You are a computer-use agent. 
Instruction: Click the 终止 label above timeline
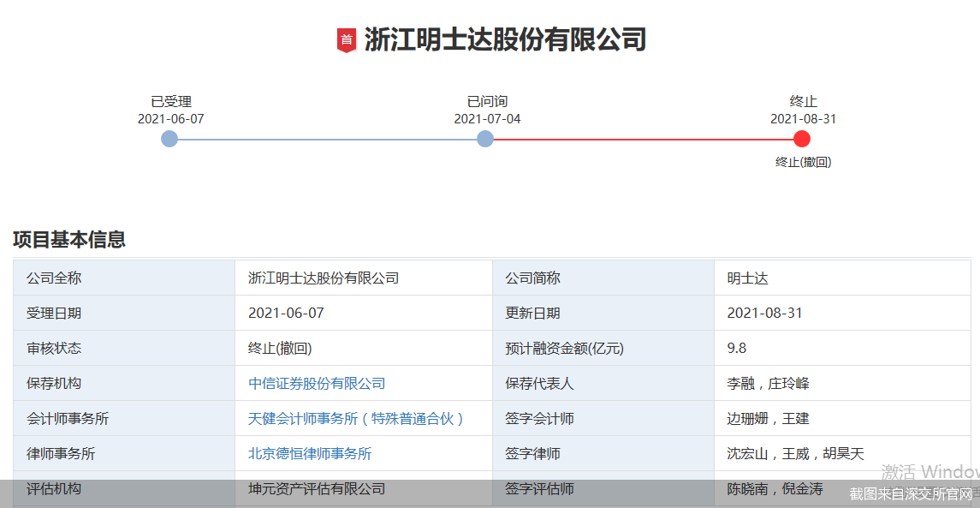[804, 101]
